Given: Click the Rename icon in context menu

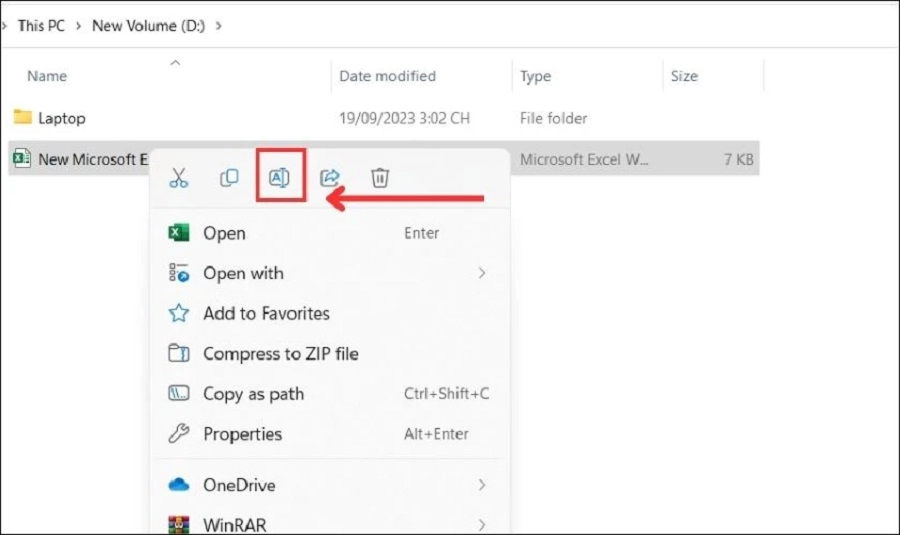Looking at the screenshot, I should (x=280, y=178).
